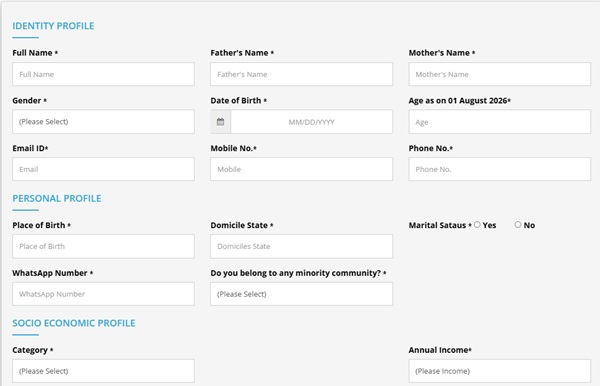Viewport: 600px width, 386px height.
Task: Click the WhatsApp Number field
Action: pos(103,294)
